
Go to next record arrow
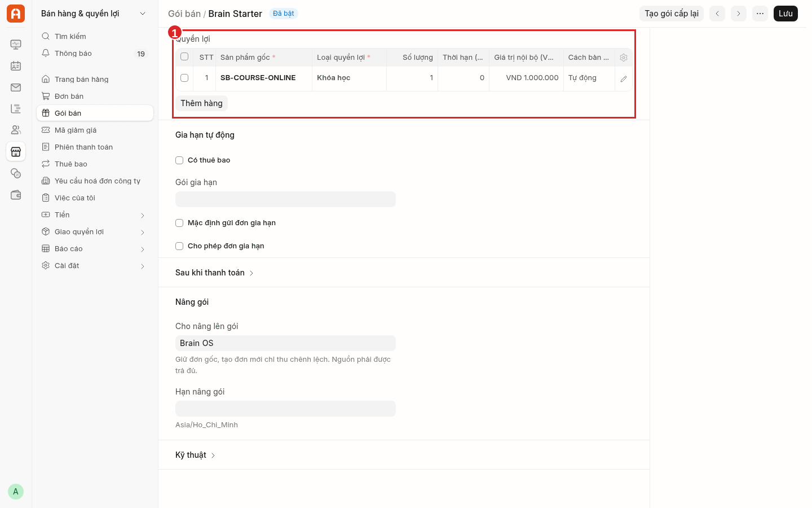point(739,14)
